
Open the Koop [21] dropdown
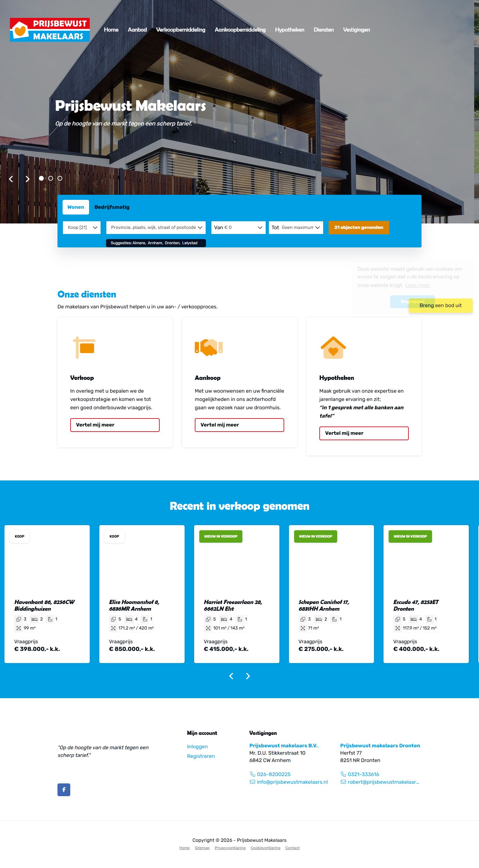pyautogui.click(x=81, y=227)
